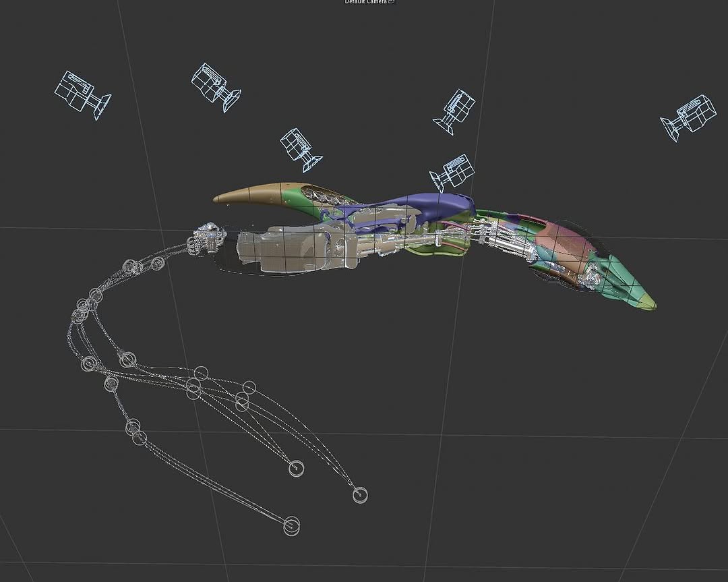Click the camera icon beside Default Camera label

(392, 2)
